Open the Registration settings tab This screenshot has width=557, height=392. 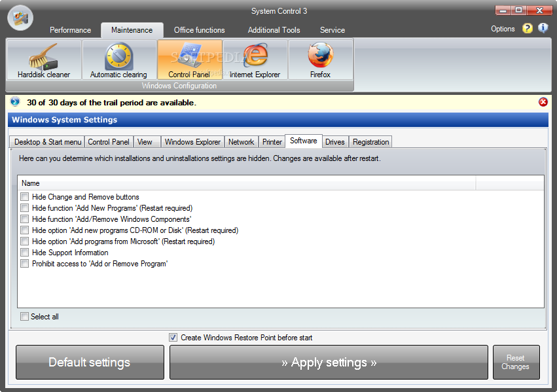(x=371, y=142)
